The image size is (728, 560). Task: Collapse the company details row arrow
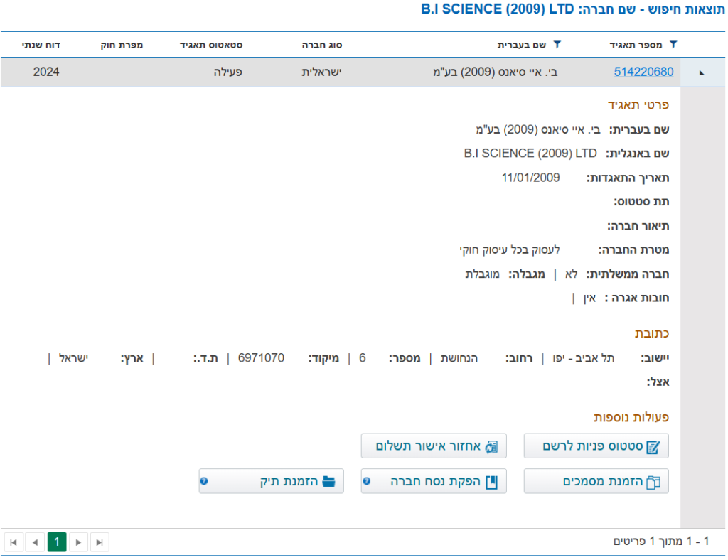tap(702, 72)
